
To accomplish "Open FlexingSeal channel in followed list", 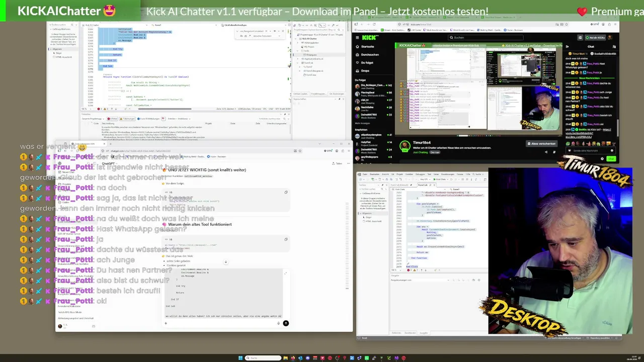I will tap(373, 93).
